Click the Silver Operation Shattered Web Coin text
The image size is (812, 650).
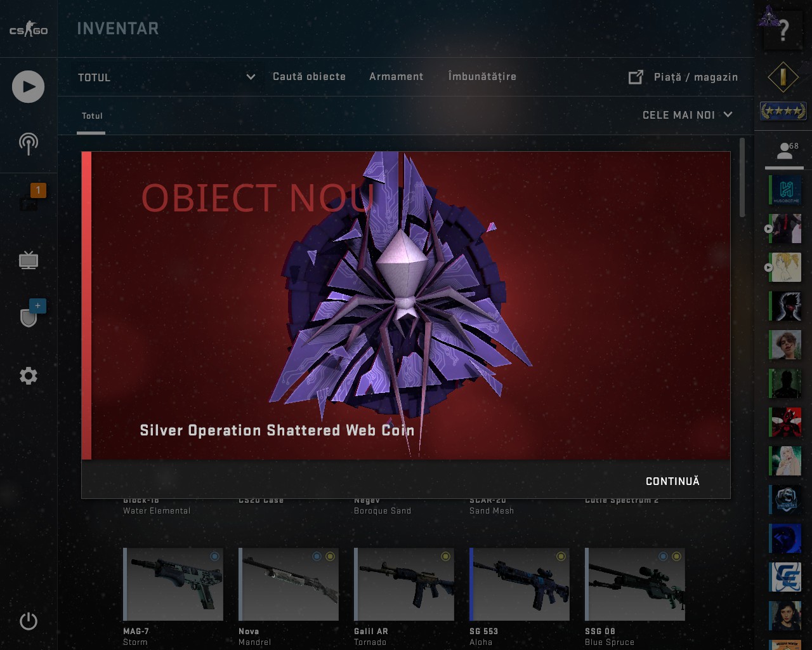(277, 430)
